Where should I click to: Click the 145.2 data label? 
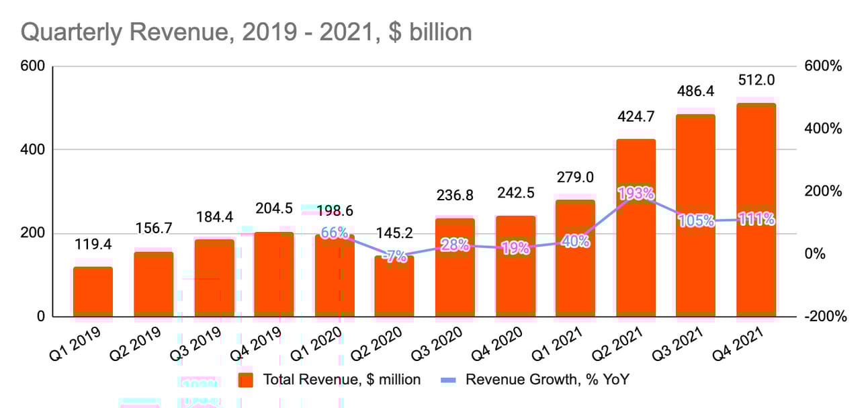(394, 234)
